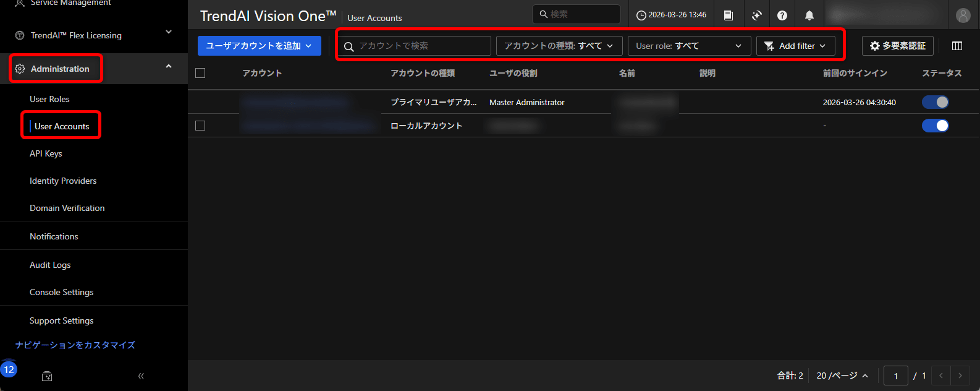This screenshot has height=391, width=980.
Task: Click the clock date-time indicator
Action: [671, 15]
